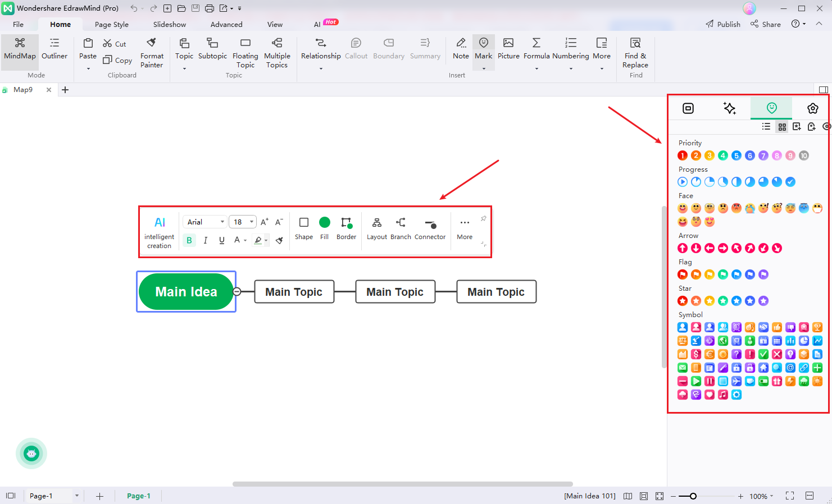Click the AI intelligent creation button
This screenshot has height=504, width=832.
pos(160,232)
